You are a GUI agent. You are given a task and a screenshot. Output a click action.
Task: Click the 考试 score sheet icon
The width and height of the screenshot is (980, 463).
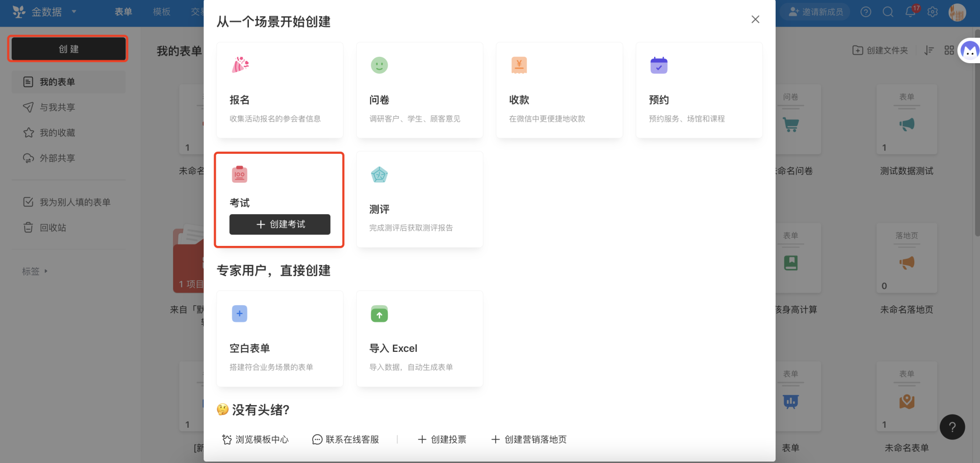click(x=240, y=174)
